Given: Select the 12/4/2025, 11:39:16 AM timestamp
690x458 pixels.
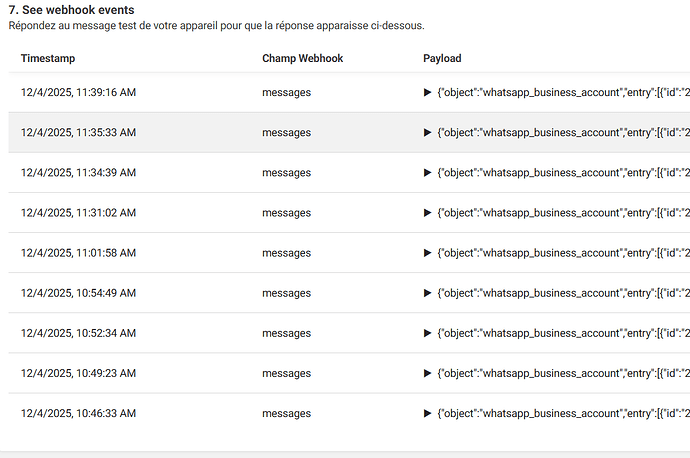Looking at the screenshot, I should point(78,93).
